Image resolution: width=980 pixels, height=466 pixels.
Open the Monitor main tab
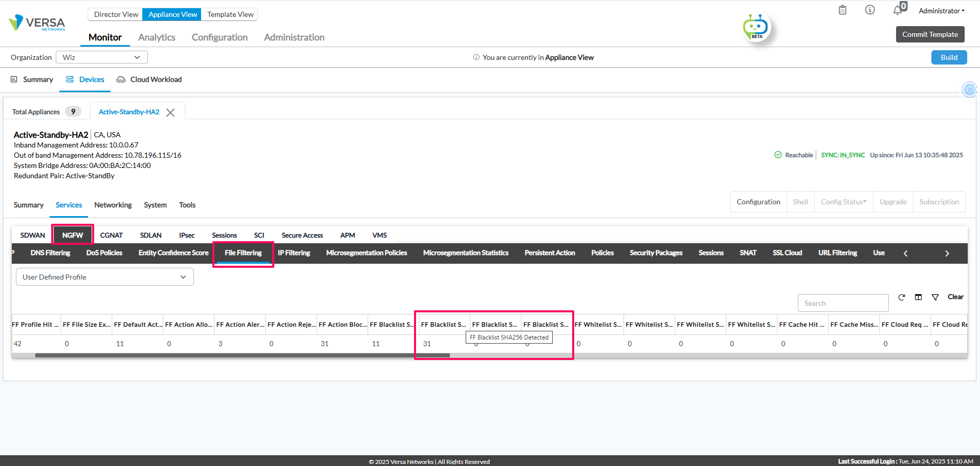coord(105,37)
